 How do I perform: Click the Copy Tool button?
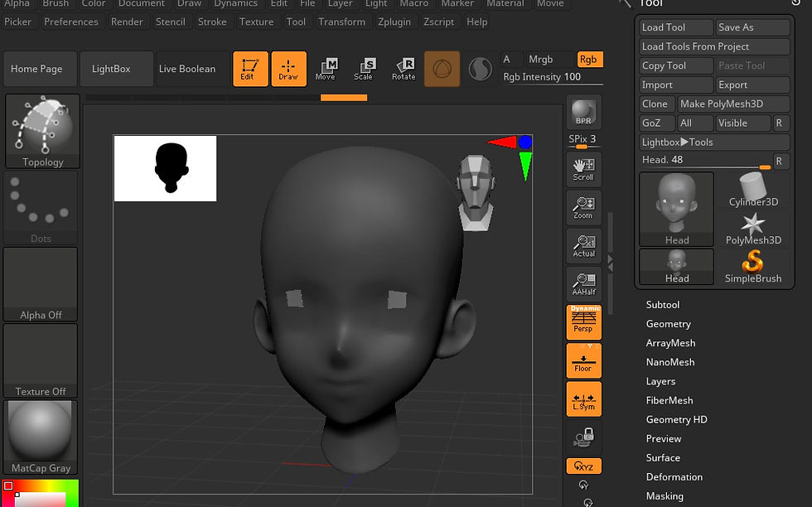tap(676, 65)
